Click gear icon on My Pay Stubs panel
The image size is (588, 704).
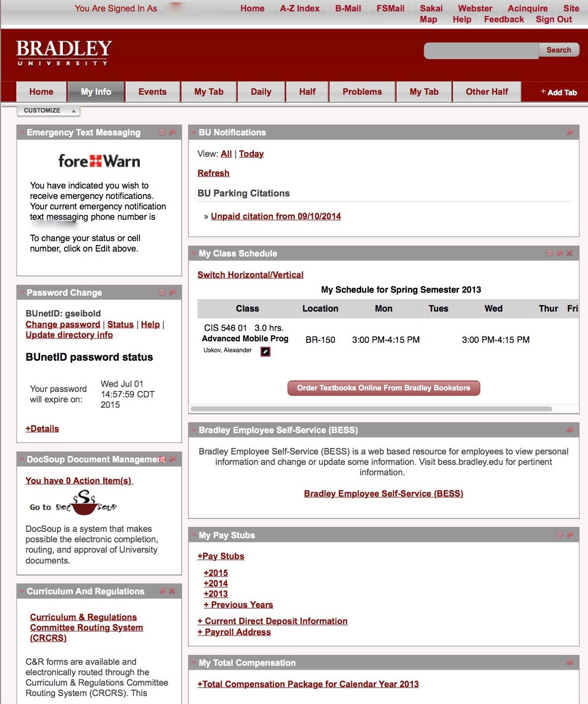pos(560,535)
